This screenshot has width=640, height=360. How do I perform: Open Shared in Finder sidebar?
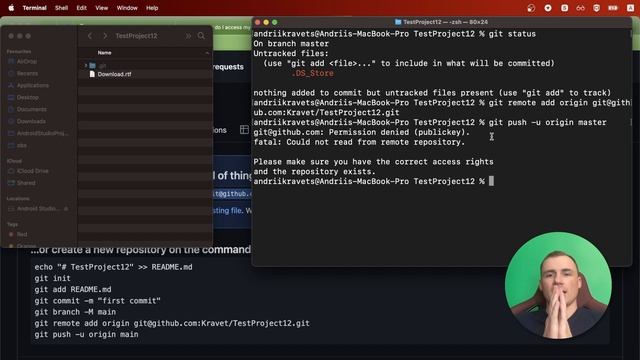[26, 183]
